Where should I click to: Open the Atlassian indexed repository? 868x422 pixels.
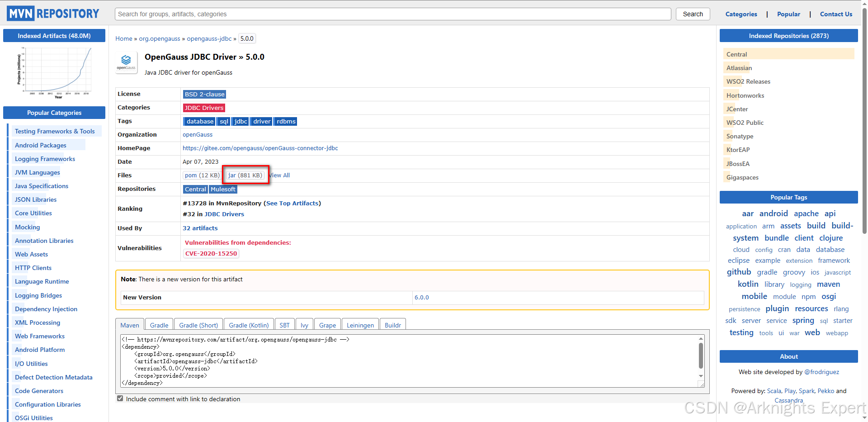tap(739, 68)
